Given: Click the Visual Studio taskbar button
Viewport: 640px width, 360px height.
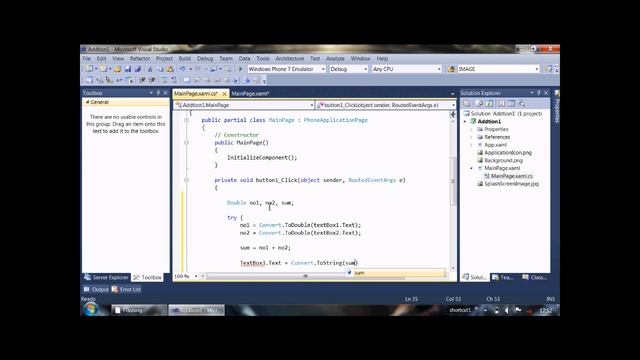Looking at the screenshot, I should coord(196,310).
